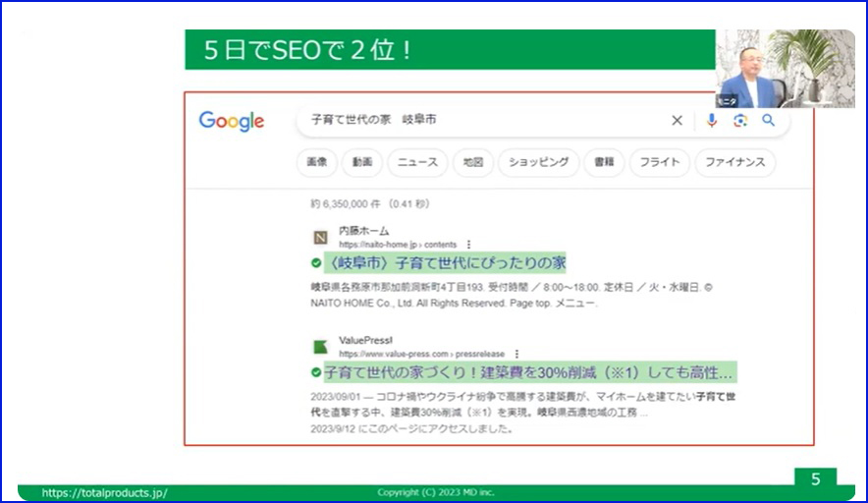Choose the ニュース filter tab

pos(417,162)
